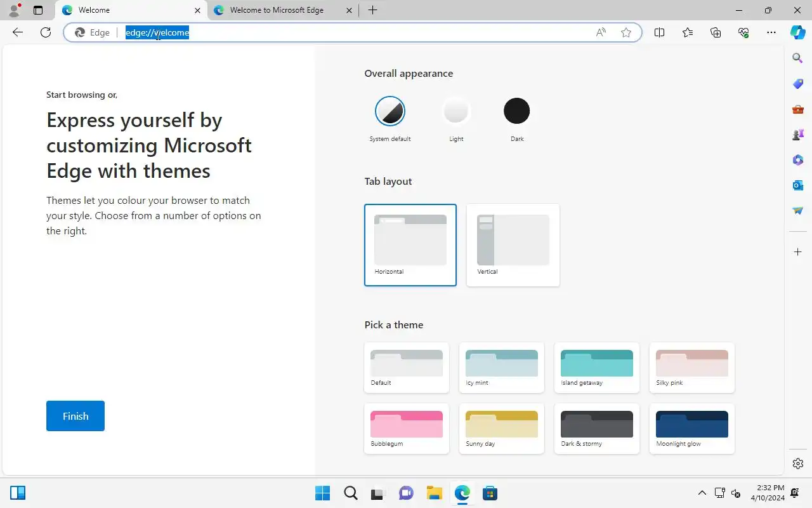Open the clock showing 2:32 PM
The width and height of the screenshot is (812, 508).
click(768, 493)
